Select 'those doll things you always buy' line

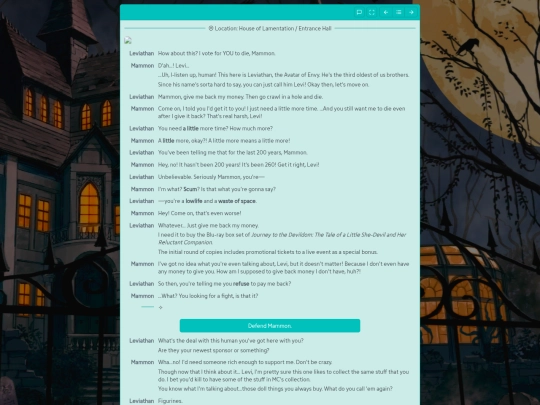click(275, 389)
